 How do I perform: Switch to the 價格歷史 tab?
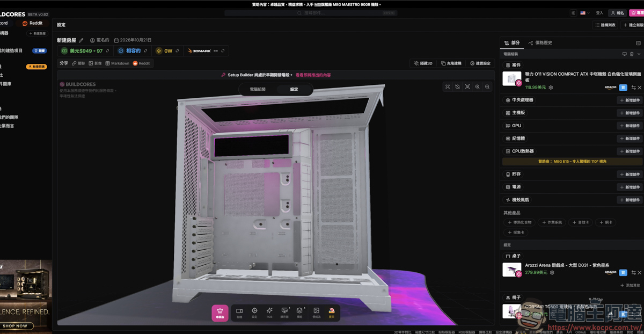pyautogui.click(x=540, y=42)
